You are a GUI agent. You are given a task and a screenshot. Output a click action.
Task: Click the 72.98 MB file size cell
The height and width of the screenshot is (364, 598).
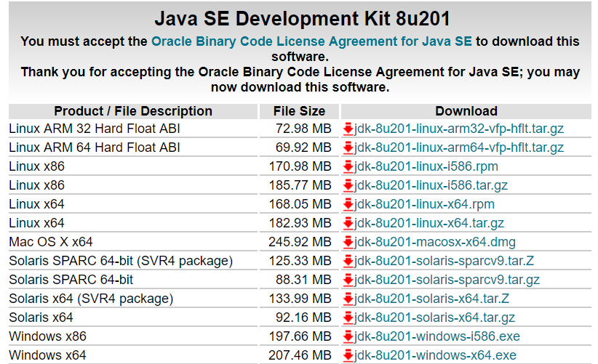point(300,129)
